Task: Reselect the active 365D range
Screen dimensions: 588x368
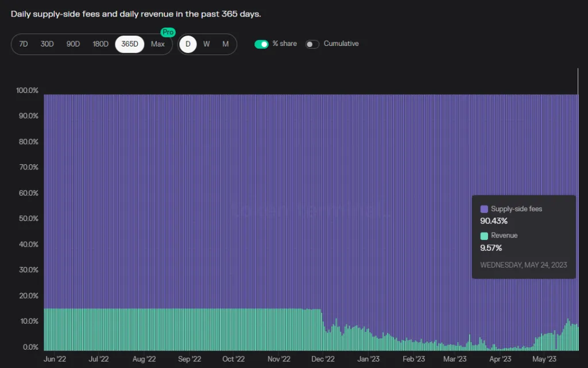Action: click(129, 44)
